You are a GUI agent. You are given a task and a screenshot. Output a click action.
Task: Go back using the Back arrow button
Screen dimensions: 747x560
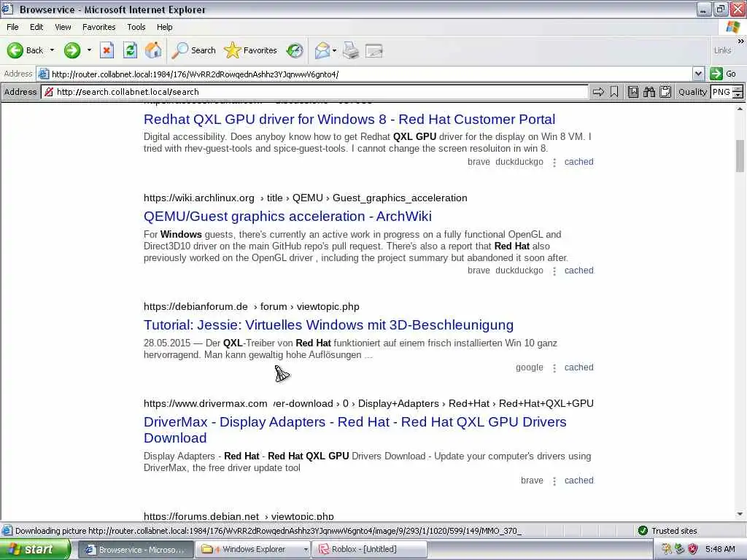(25, 50)
